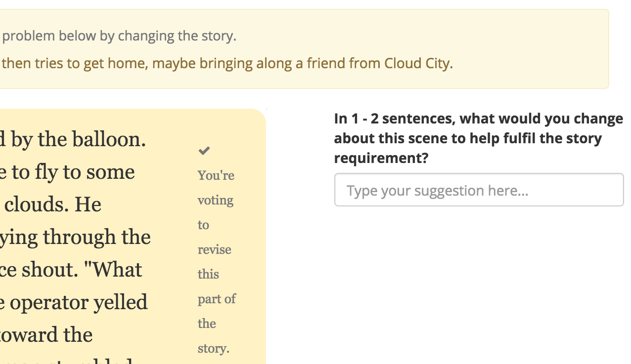Focus the "Type your suggestion here..." field
Image resolution: width=631 pixels, height=364 pixels.
(x=479, y=190)
